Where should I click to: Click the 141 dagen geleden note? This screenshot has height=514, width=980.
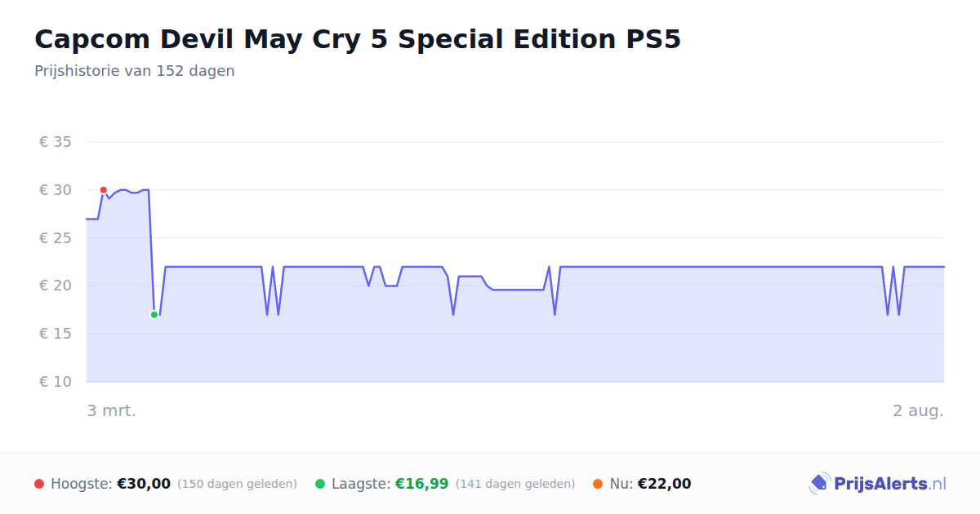click(x=515, y=484)
